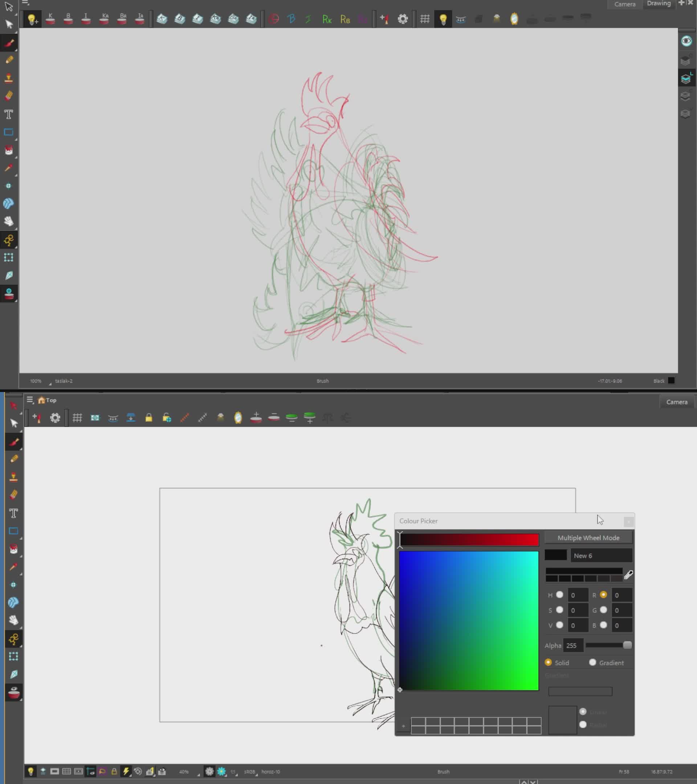697x784 pixels.
Task: Click the Alpha slider handle
Action: tap(627, 645)
